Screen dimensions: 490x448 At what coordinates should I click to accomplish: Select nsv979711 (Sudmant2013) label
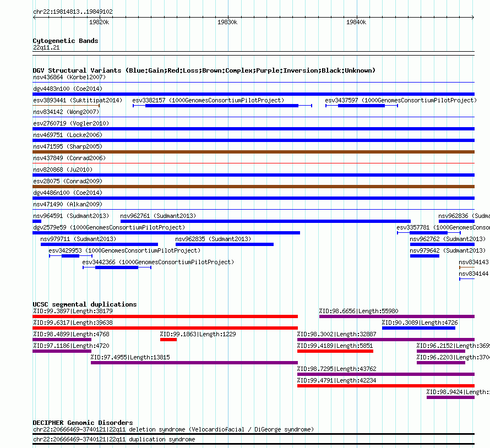[x=78, y=239]
